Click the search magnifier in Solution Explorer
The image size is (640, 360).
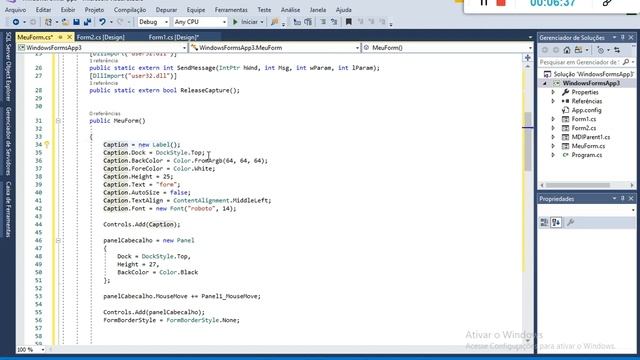(x=626, y=62)
